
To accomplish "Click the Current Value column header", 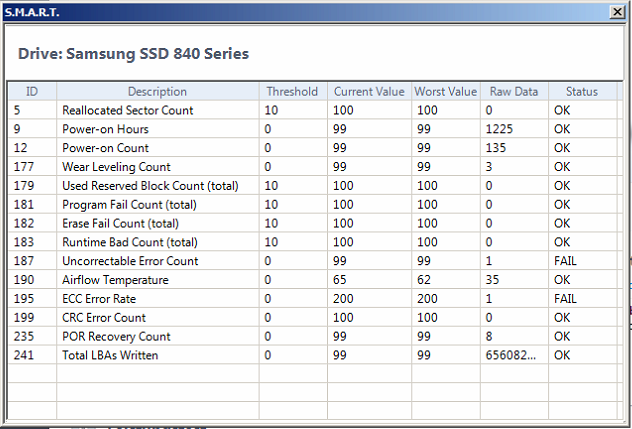I will pos(369,92).
